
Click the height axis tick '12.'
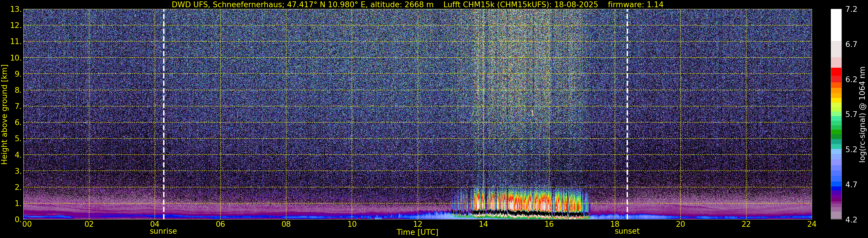(16, 26)
